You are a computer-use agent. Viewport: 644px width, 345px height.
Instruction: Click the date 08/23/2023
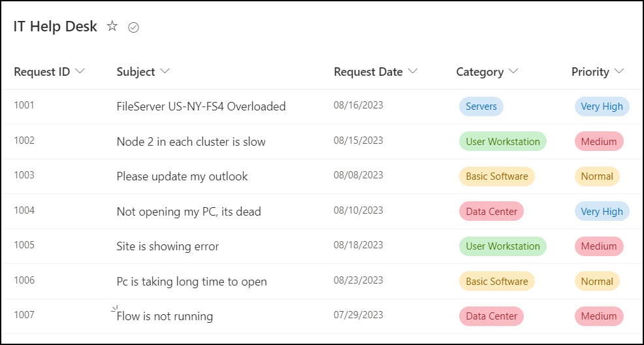click(x=358, y=280)
